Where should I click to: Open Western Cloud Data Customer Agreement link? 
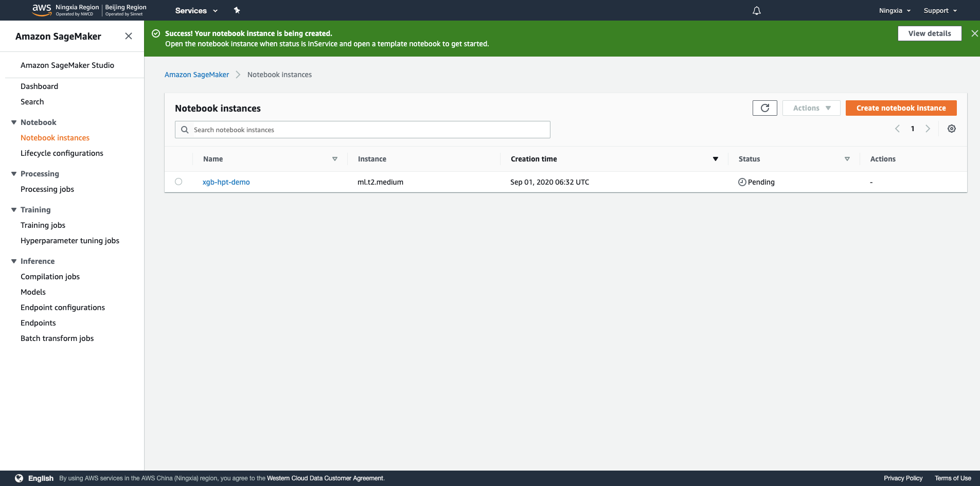click(325, 478)
